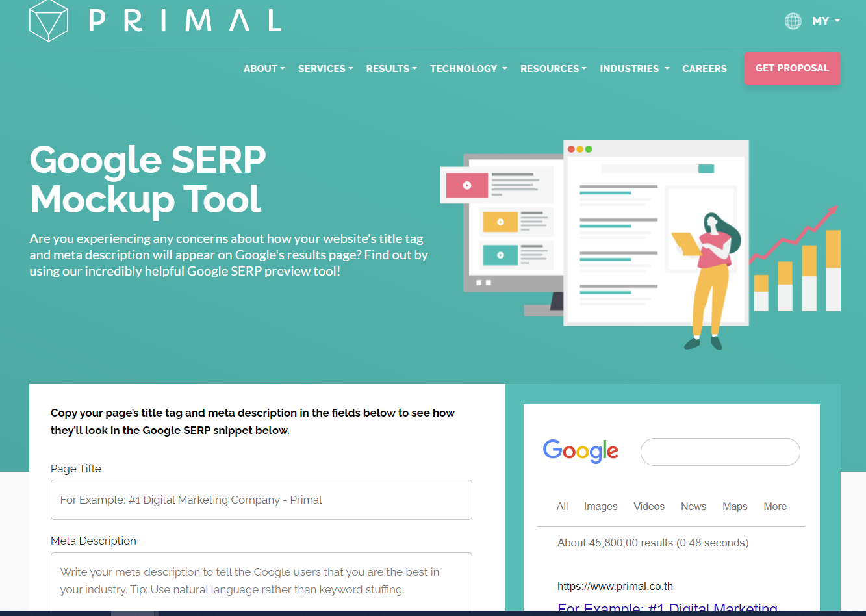Select the All tab in the preview
This screenshot has width=866, height=616.
(563, 506)
